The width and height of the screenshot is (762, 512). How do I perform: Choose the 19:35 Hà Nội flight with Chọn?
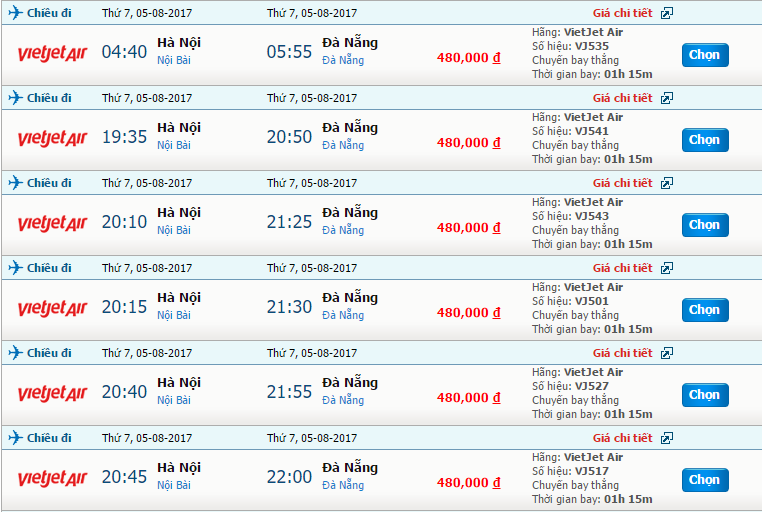tap(704, 140)
